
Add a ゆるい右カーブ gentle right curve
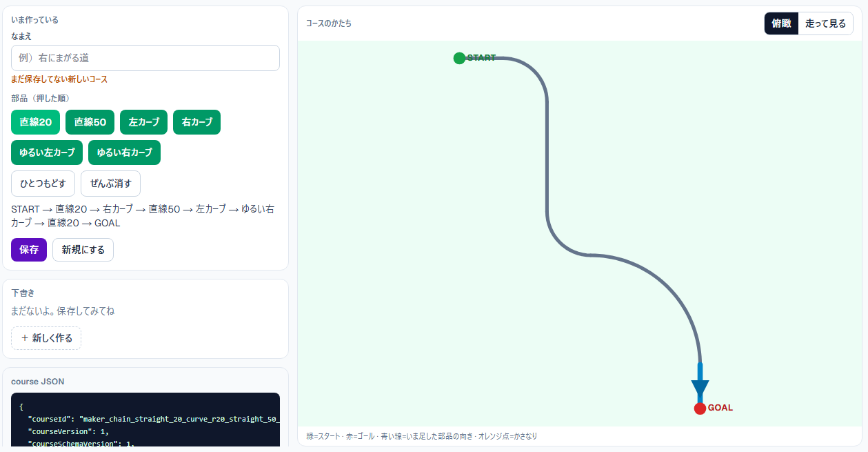pos(124,153)
